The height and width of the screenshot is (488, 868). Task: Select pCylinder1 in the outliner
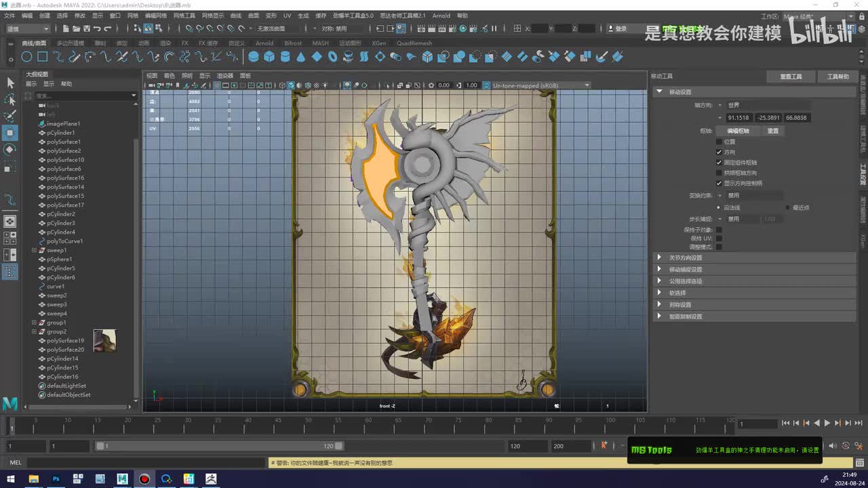60,133
